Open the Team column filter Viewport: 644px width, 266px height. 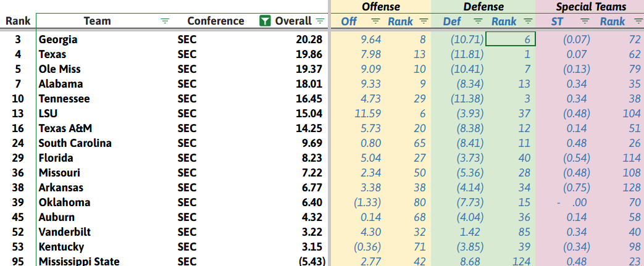pyautogui.click(x=165, y=22)
